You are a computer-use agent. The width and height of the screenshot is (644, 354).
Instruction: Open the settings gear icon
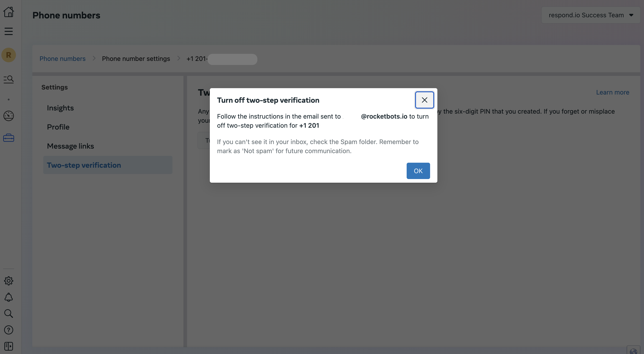(9, 281)
